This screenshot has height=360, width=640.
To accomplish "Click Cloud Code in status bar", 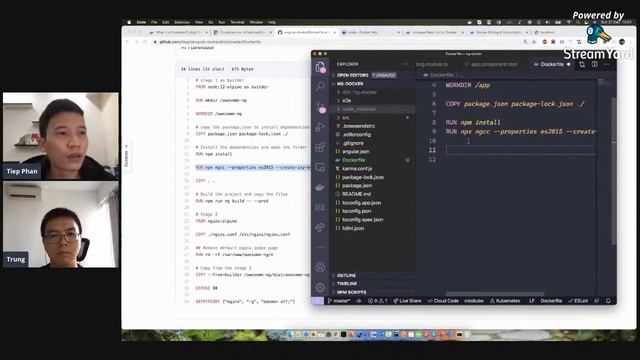I will coord(443,301).
